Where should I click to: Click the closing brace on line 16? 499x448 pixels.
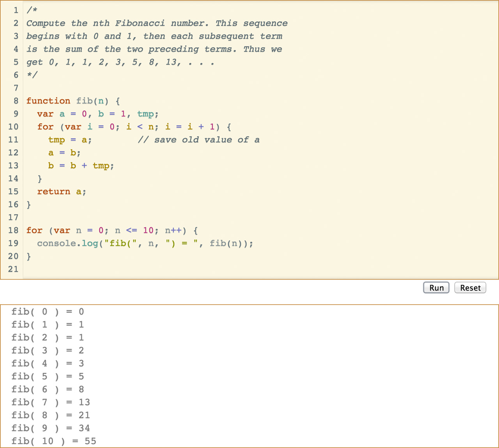coord(28,204)
